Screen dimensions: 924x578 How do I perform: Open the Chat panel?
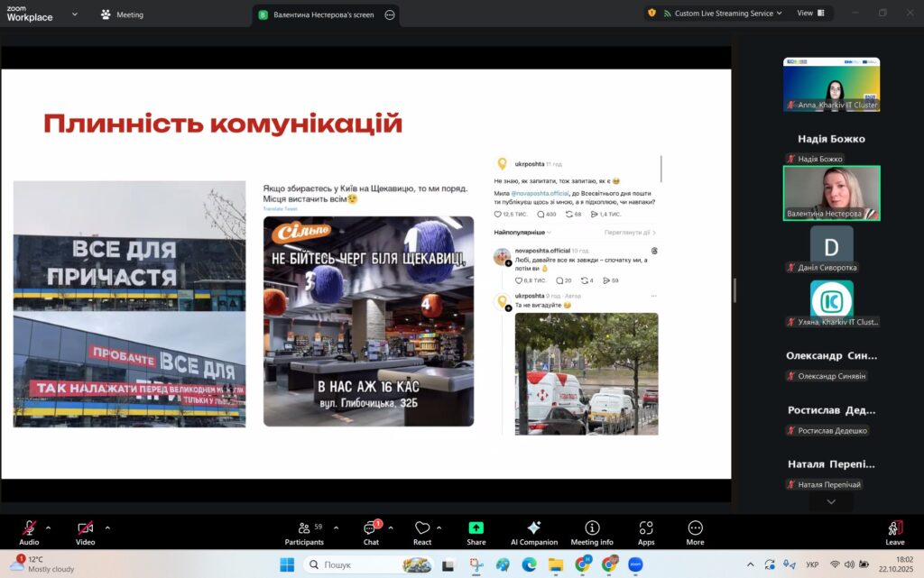click(370, 530)
